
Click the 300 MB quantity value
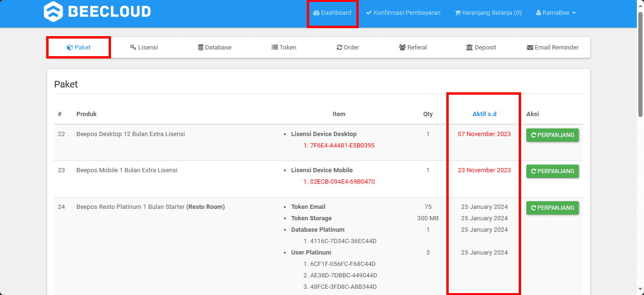point(428,218)
